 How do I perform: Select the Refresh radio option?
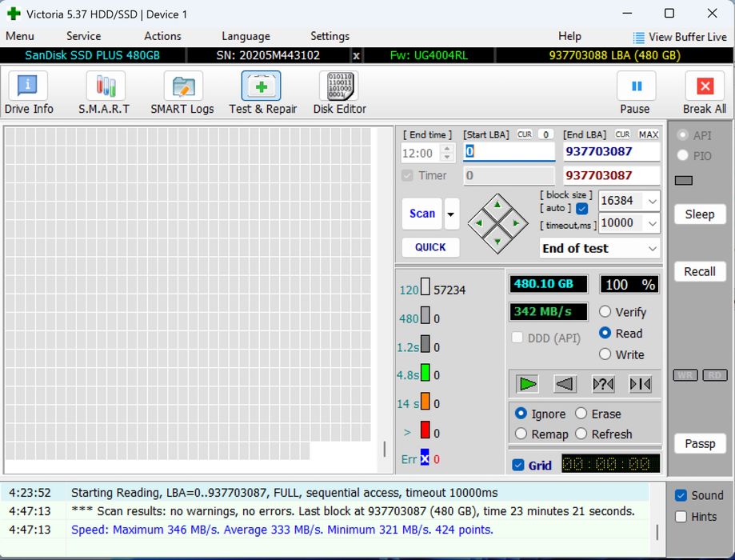pos(581,434)
